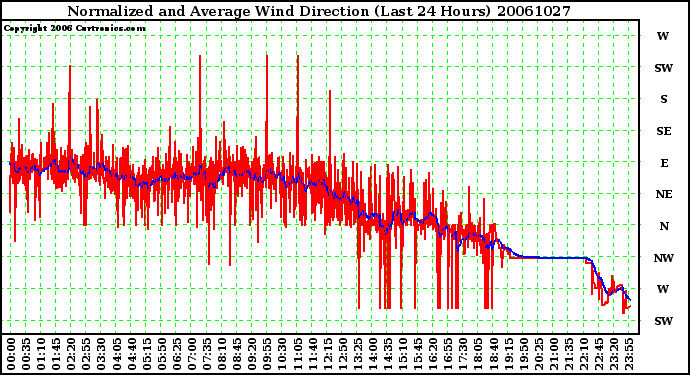690x375 pixels.
Task: Select the '16:20' time axis label
Action: [x=433, y=354]
